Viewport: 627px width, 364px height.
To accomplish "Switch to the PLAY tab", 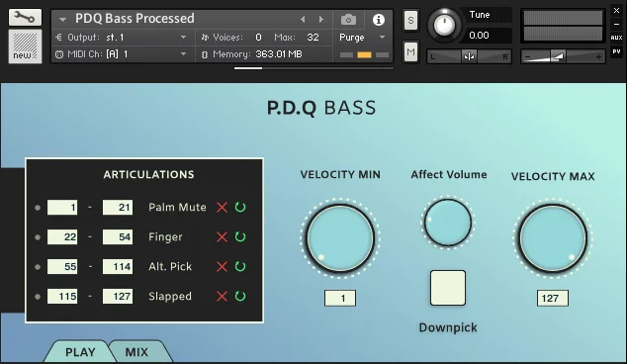I will (x=80, y=352).
